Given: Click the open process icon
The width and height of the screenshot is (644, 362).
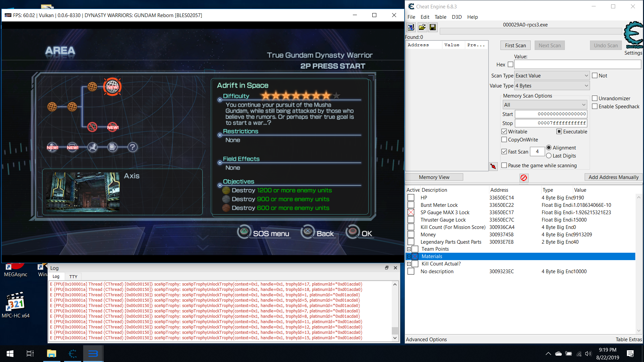Looking at the screenshot, I should (x=411, y=27).
